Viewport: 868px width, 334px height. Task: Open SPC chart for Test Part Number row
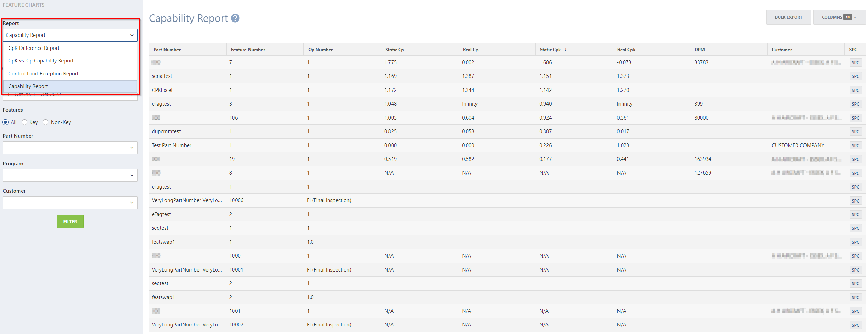(x=855, y=145)
